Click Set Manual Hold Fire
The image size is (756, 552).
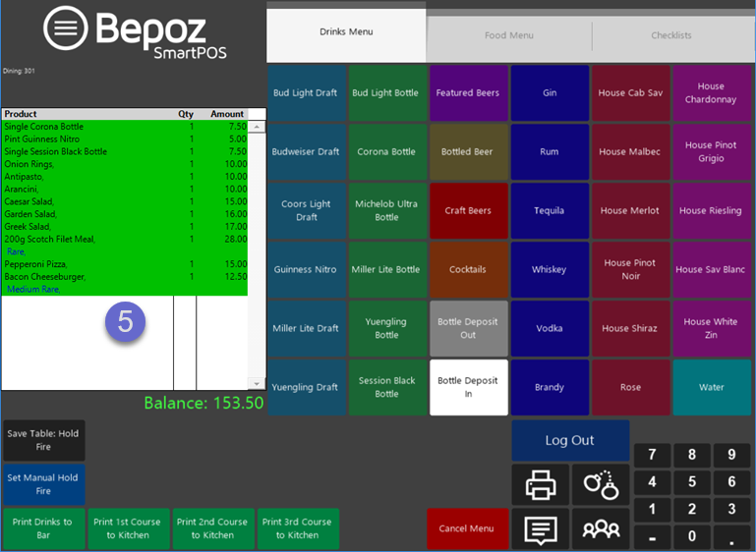(x=44, y=484)
